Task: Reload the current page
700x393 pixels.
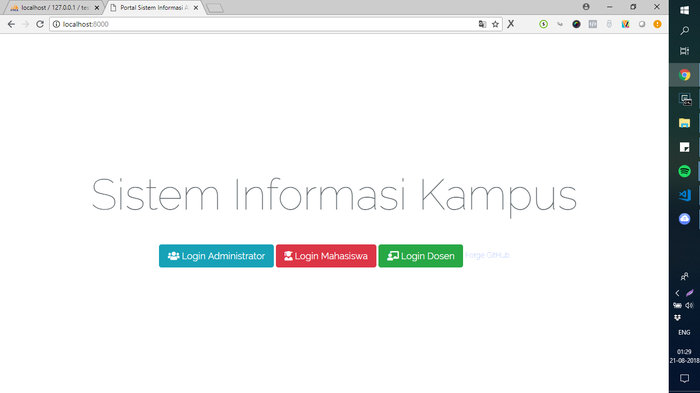Action: click(40, 24)
